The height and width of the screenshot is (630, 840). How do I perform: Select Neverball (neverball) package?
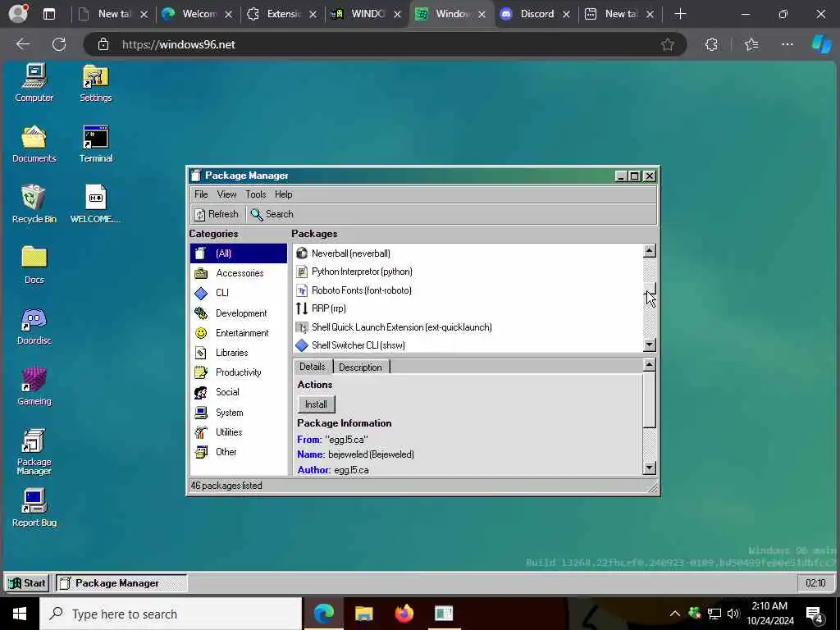click(468, 253)
